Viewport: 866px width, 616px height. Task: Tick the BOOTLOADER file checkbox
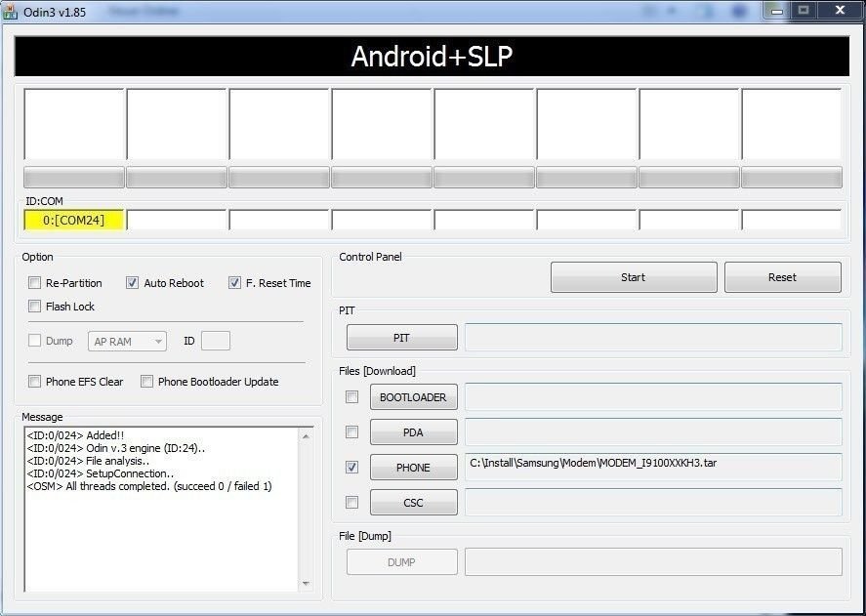pos(351,396)
